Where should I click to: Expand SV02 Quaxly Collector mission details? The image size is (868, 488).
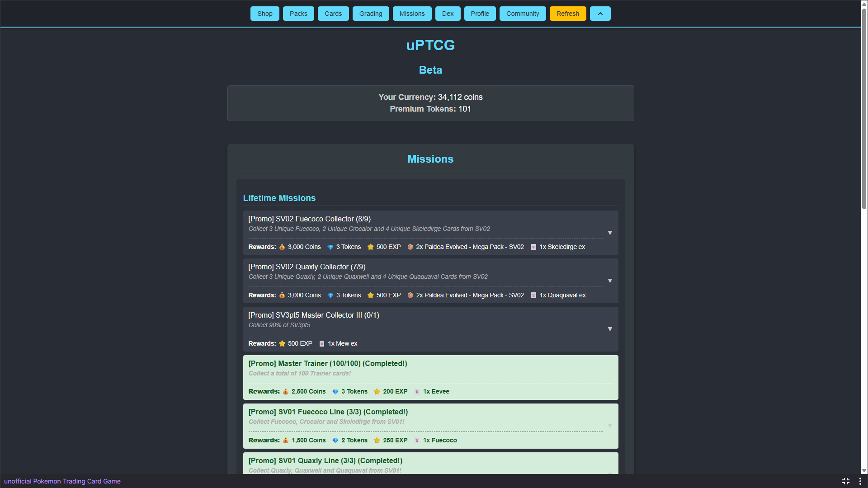pos(610,281)
